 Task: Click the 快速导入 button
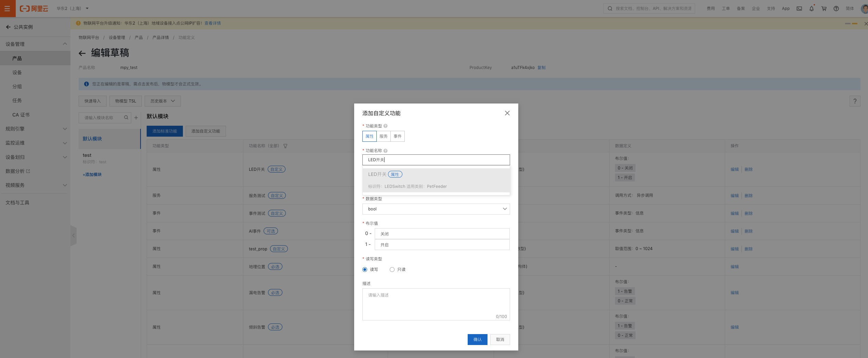click(x=93, y=101)
